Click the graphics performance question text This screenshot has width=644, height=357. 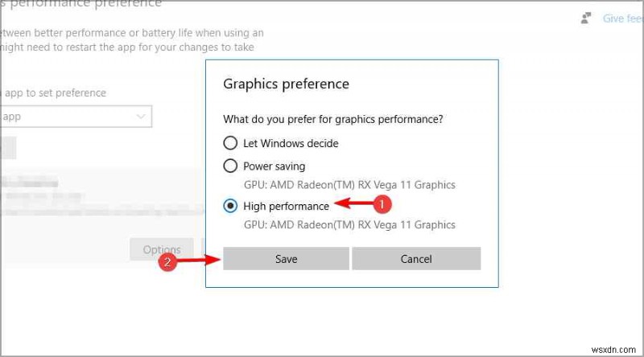click(x=333, y=120)
